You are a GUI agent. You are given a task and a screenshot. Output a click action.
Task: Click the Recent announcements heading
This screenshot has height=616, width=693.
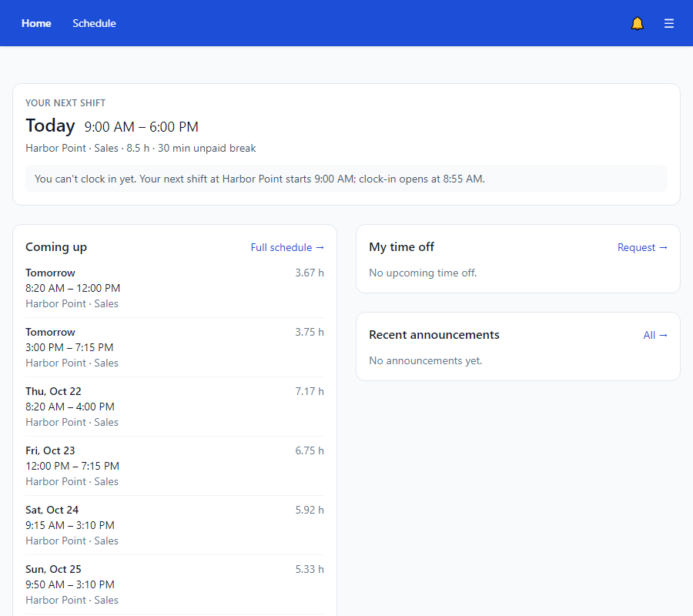(x=434, y=335)
